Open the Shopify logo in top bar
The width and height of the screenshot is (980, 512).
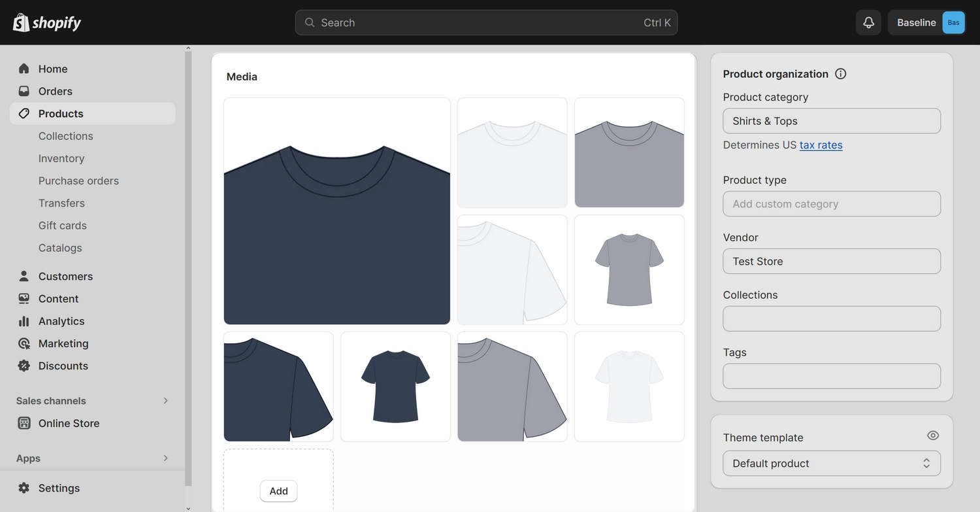(x=46, y=22)
